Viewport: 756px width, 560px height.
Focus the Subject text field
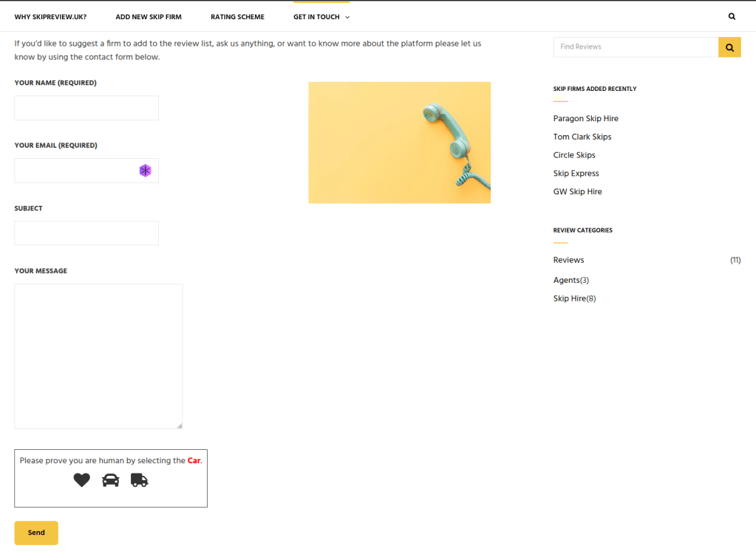pyautogui.click(x=86, y=233)
